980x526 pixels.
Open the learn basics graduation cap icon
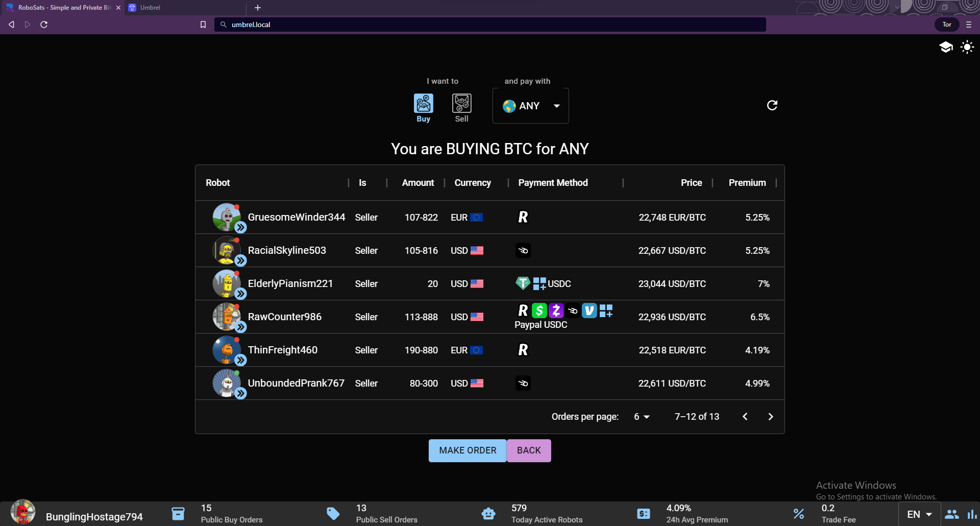tap(946, 47)
